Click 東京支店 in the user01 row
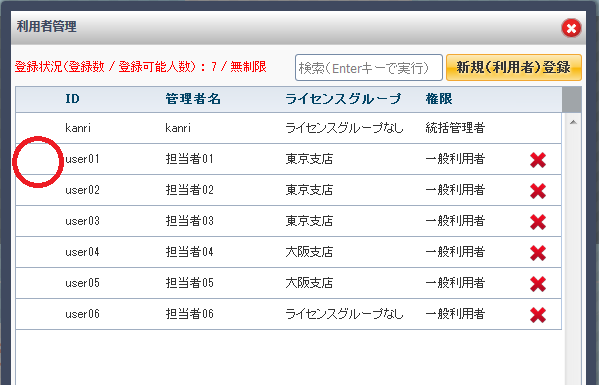The image size is (599, 385). [x=309, y=159]
